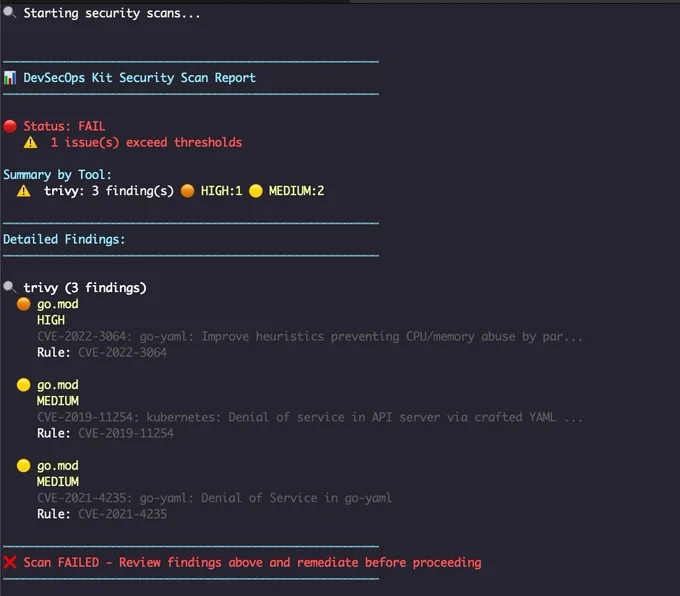Click the 'HIGH' severity label
680x596 pixels.
[x=51, y=320]
